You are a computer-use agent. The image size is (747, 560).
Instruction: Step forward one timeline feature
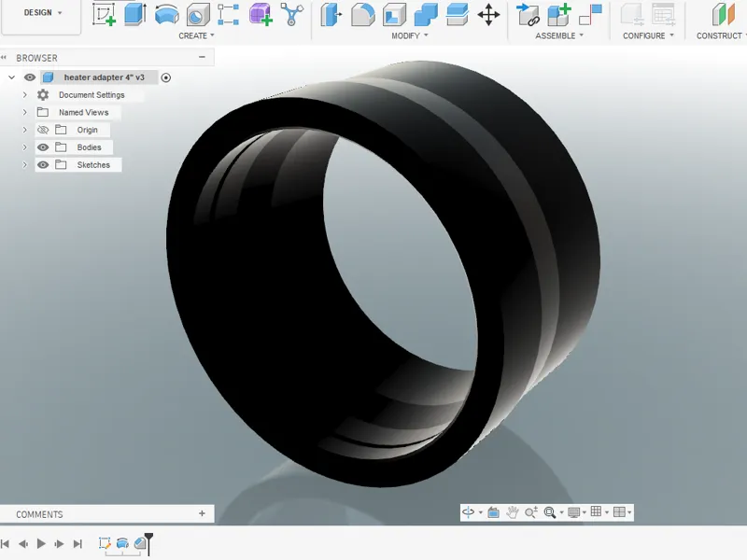pyautogui.click(x=59, y=543)
